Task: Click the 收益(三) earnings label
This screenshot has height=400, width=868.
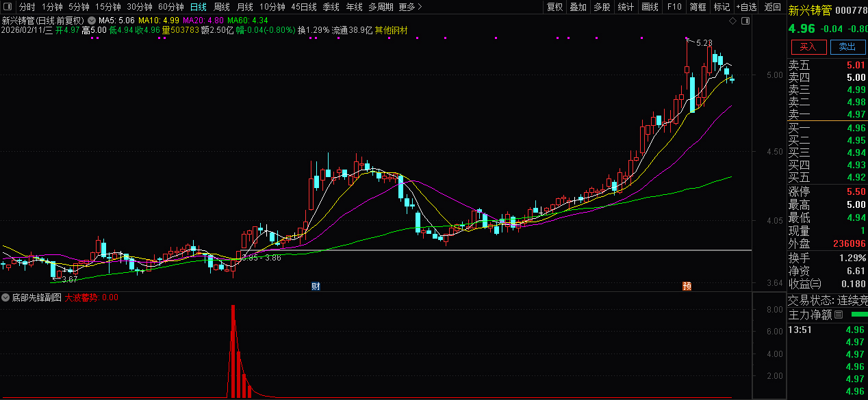Action: (804, 283)
